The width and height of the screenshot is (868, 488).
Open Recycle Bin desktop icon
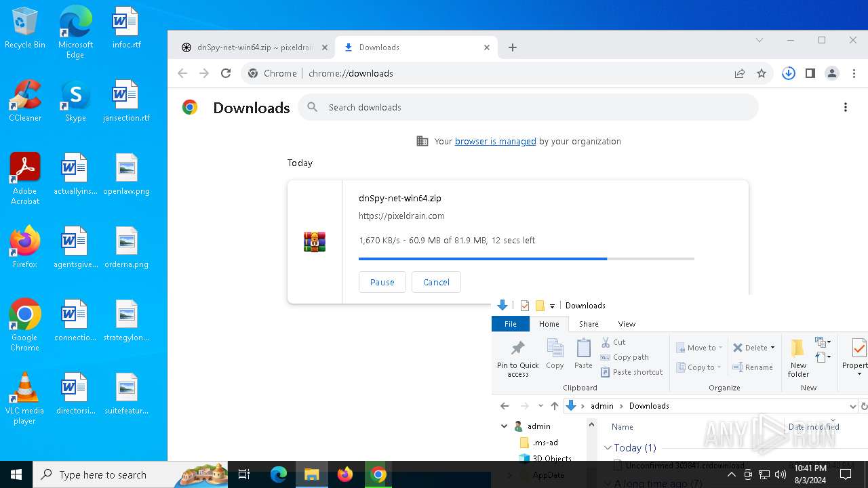[x=25, y=28]
